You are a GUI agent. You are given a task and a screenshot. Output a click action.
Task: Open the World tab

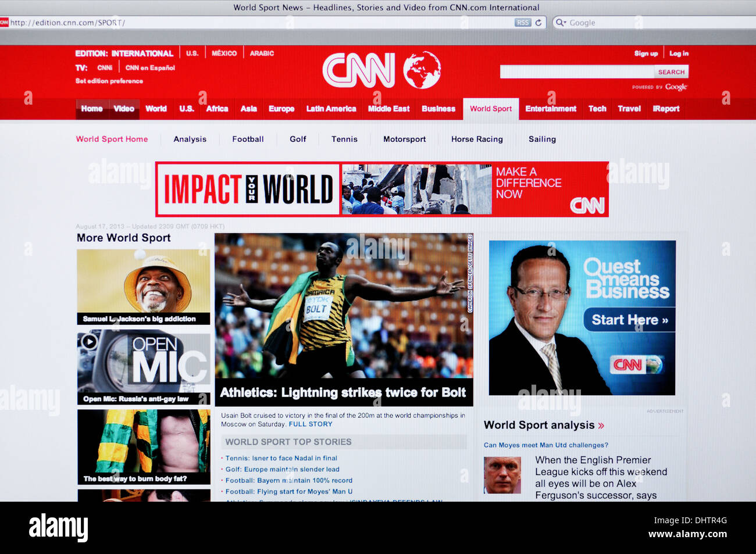[x=156, y=109]
